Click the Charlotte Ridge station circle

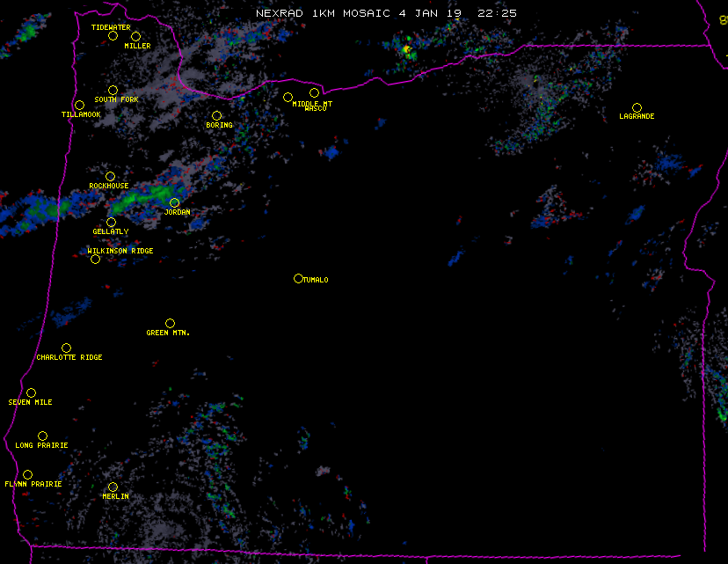[66, 348]
